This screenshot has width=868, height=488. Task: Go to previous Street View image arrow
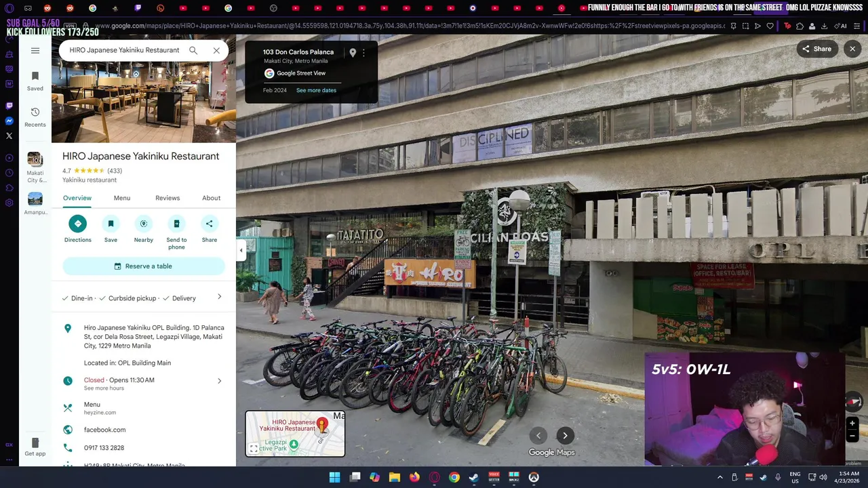click(x=538, y=436)
